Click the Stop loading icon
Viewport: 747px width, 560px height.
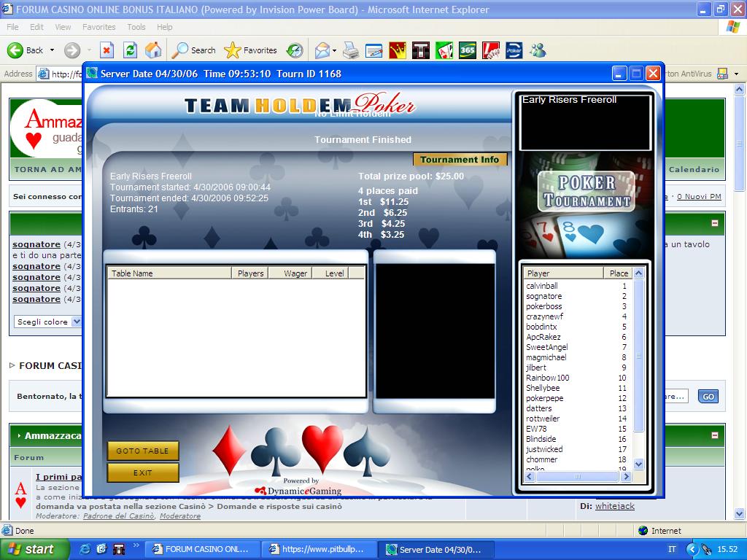coord(107,50)
